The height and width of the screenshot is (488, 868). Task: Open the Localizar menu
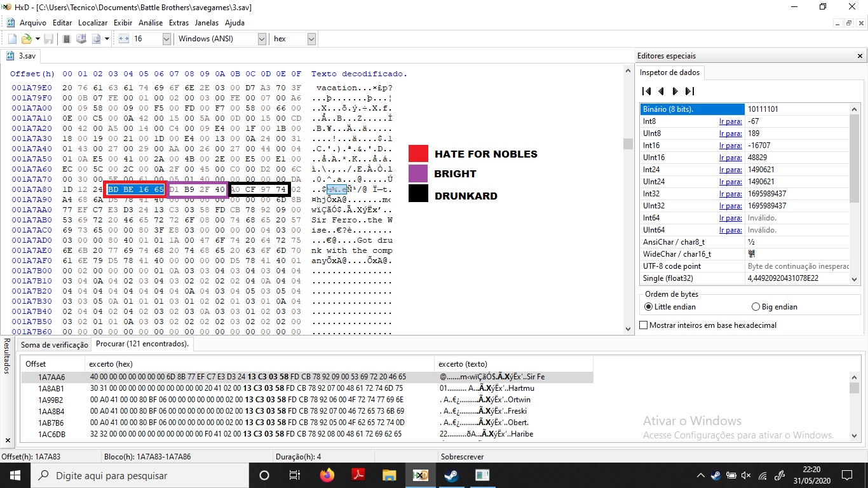coord(93,22)
